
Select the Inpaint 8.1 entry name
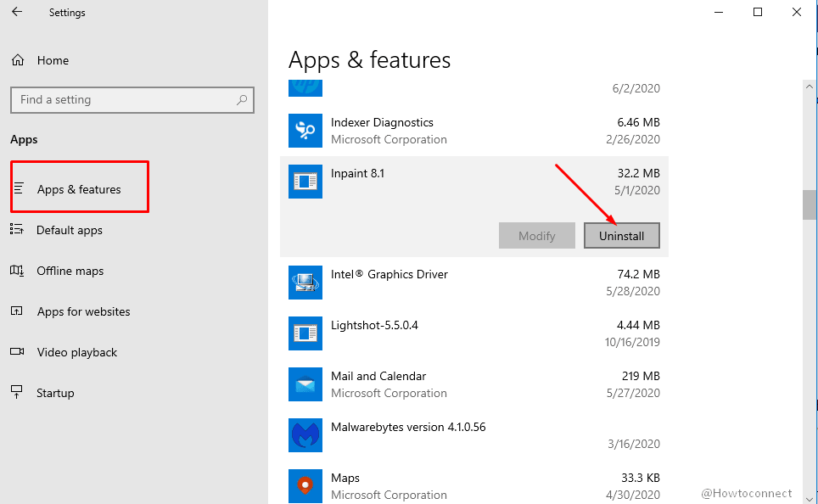click(x=357, y=173)
